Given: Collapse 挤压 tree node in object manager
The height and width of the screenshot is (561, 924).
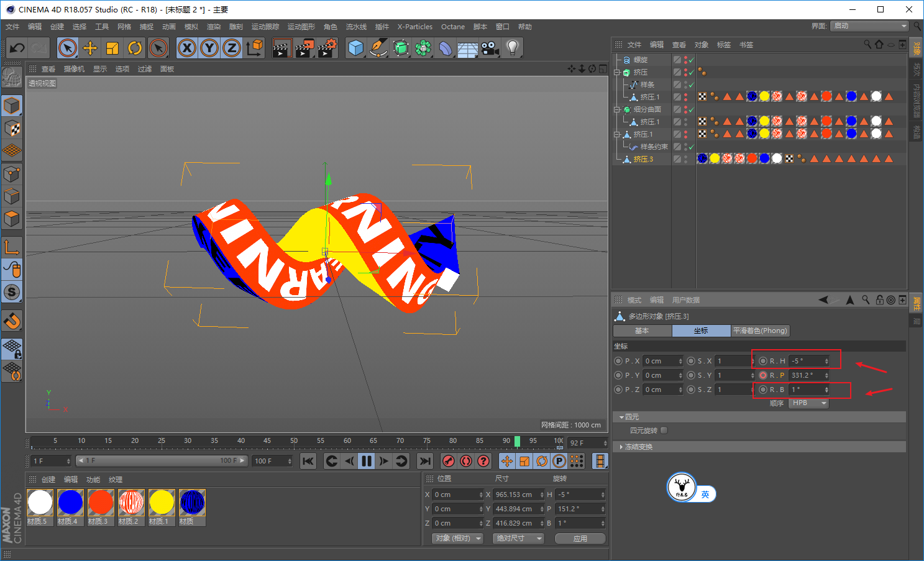Looking at the screenshot, I should coord(617,73).
